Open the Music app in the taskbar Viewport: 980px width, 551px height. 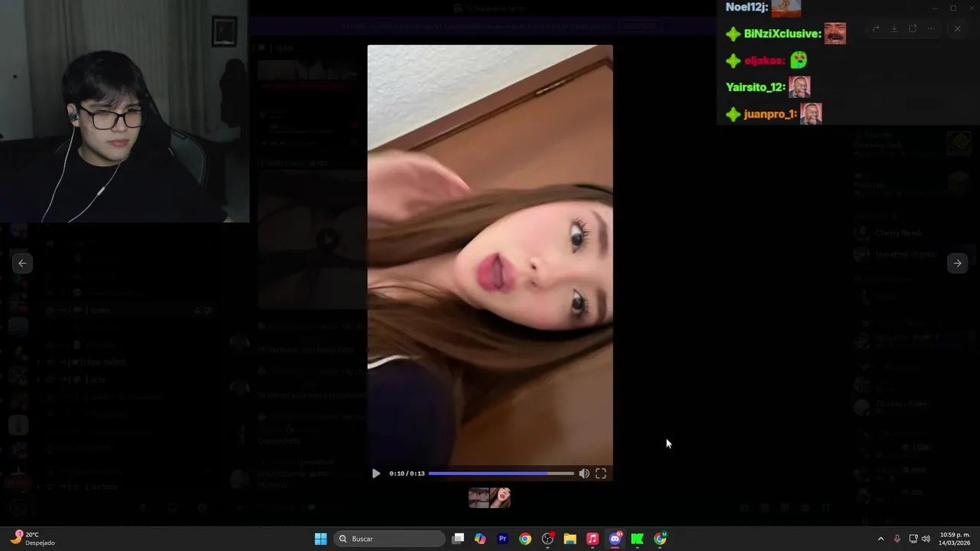[x=592, y=539]
